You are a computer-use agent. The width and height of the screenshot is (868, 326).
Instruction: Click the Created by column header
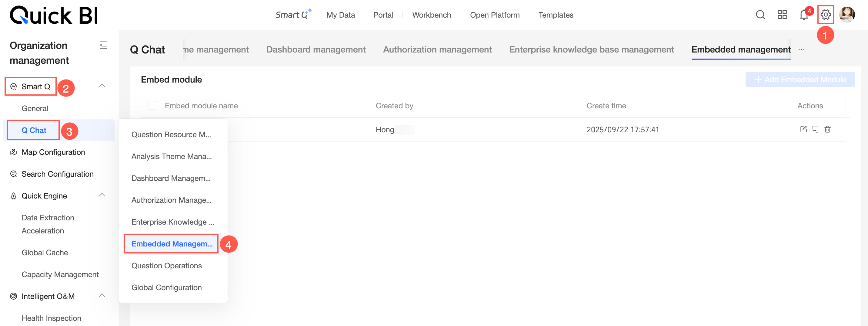click(394, 106)
